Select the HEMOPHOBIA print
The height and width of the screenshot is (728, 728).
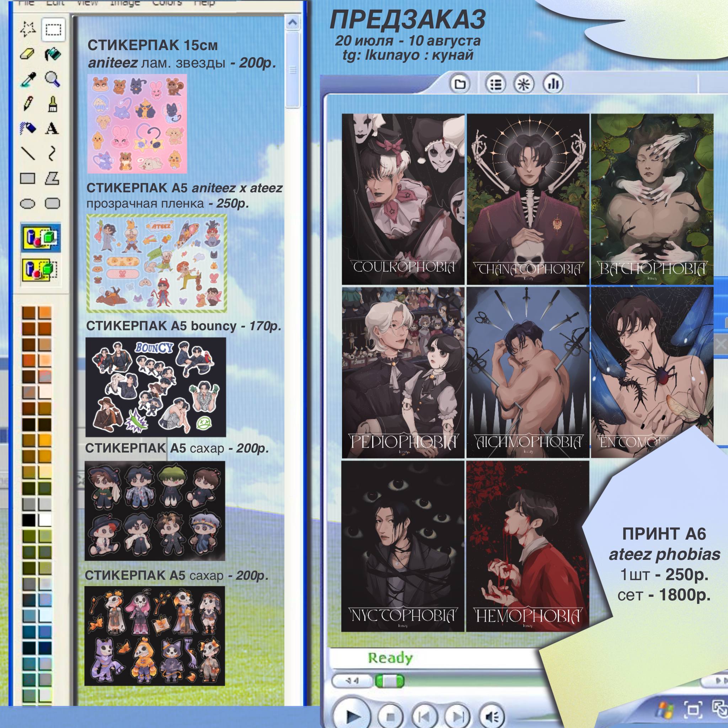point(528,546)
